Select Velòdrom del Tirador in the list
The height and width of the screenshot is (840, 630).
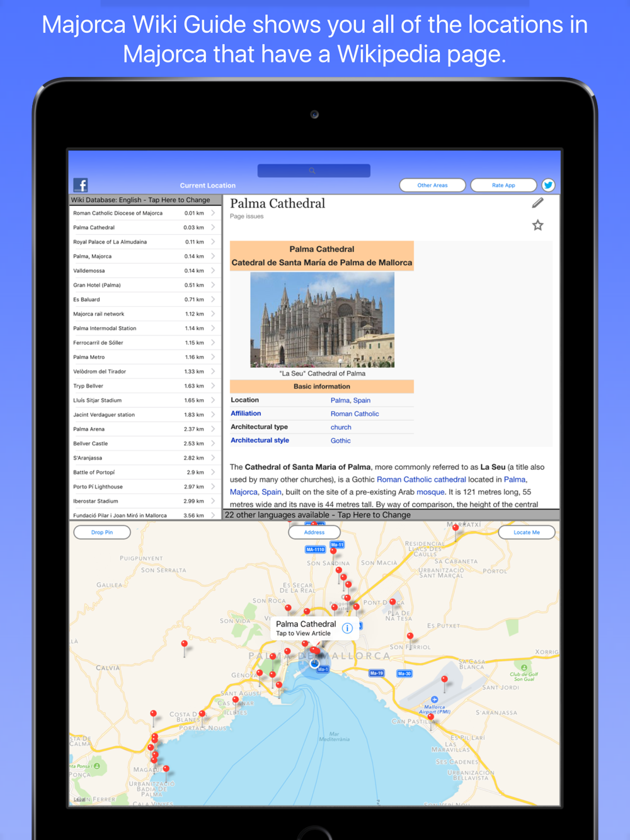click(146, 372)
